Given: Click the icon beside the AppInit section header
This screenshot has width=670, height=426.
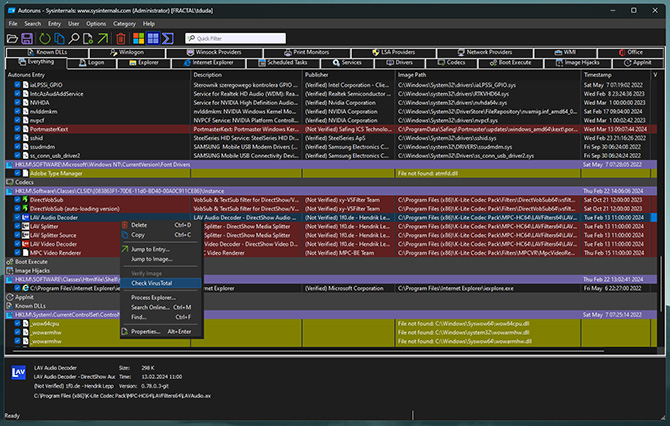Looking at the screenshot, I should (x=9, y=297).
